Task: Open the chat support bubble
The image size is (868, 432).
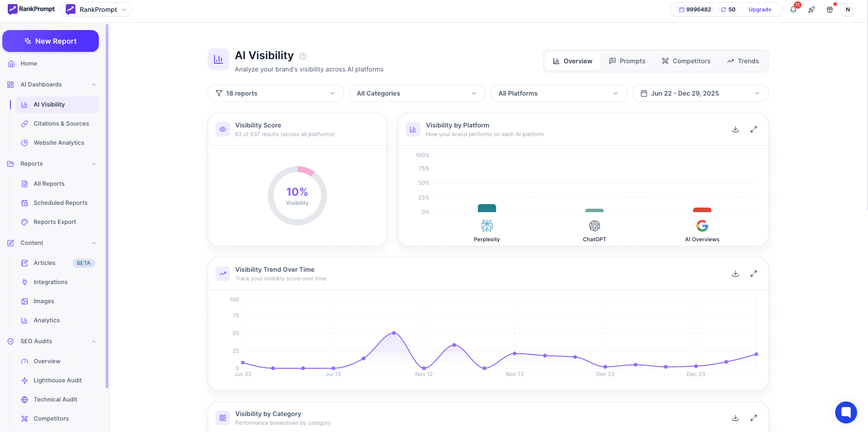Action: pyautogui.click(x=846, y=412)
